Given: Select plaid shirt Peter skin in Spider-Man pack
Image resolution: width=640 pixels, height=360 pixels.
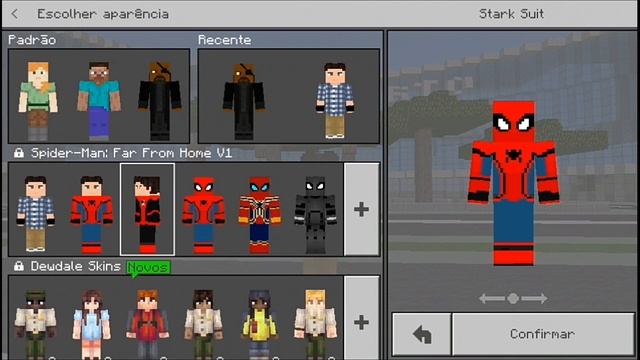Looking at the screenshot, I should click(x=36, y=213).
